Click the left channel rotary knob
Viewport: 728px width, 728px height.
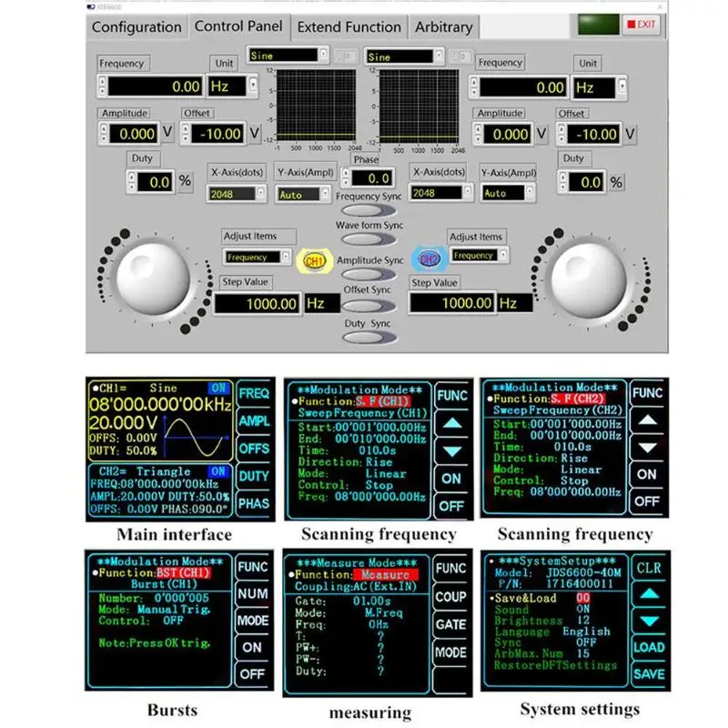[153, 278]
